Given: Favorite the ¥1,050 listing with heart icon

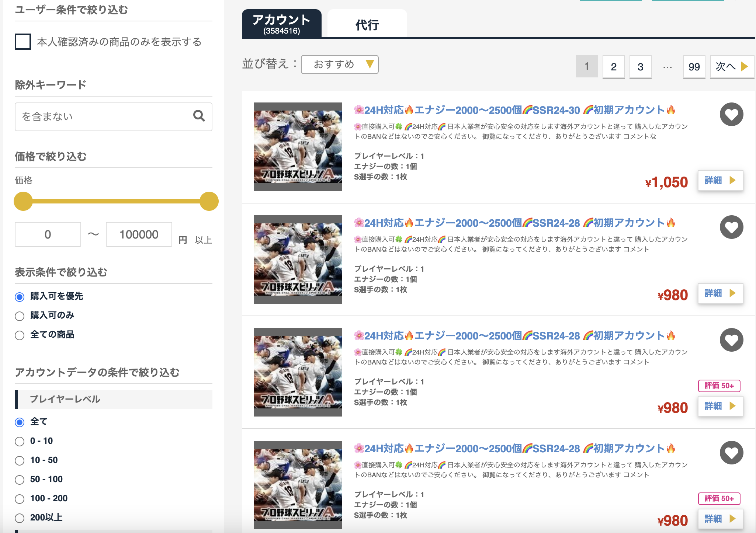Looking at the screenshot, I should [731, 114].
